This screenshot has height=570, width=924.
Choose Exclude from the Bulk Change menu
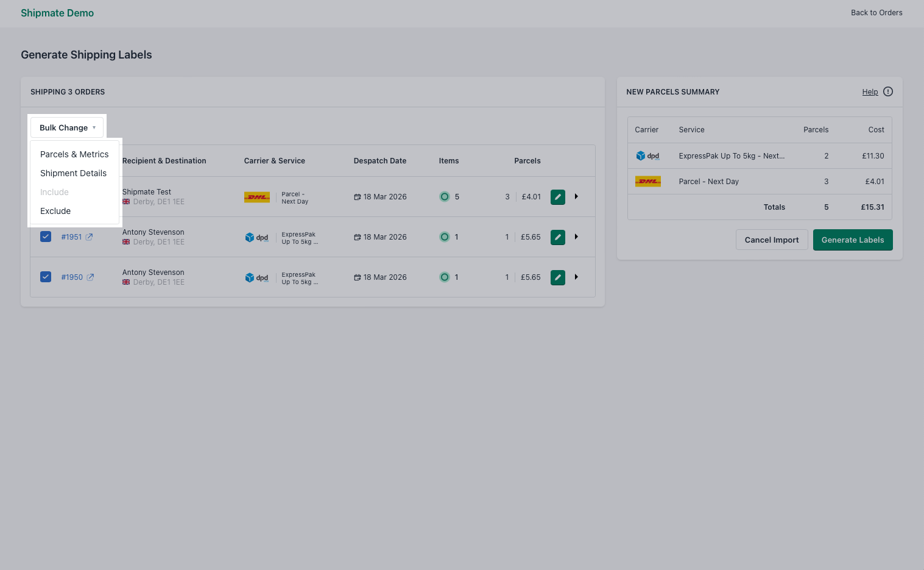[x=55, y=211]
